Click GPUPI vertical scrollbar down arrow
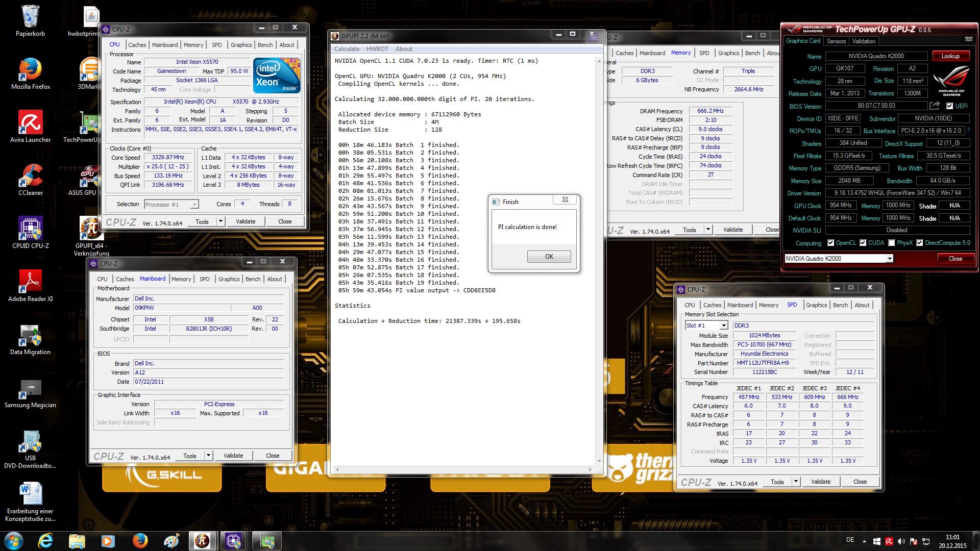The width and height of the screenshot is (980, 551). 599,461
